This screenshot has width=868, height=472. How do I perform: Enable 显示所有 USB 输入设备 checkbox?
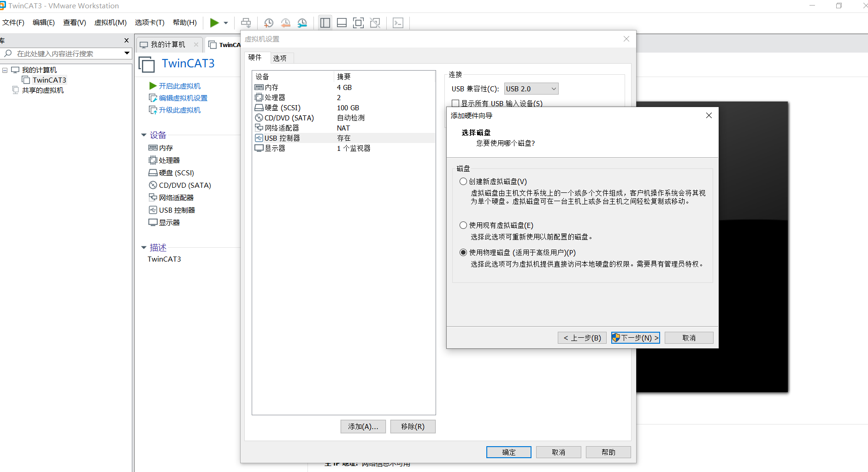(455, 103)
